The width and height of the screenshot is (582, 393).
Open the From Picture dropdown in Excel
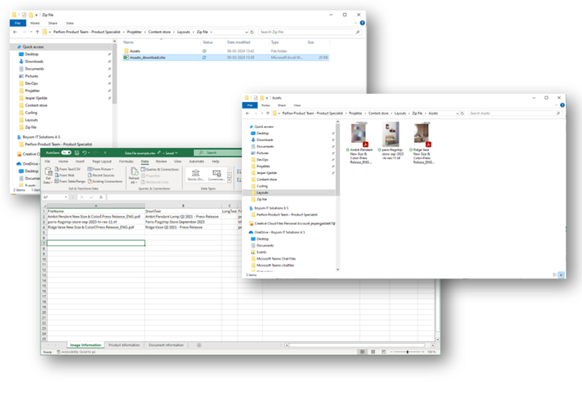100,169
